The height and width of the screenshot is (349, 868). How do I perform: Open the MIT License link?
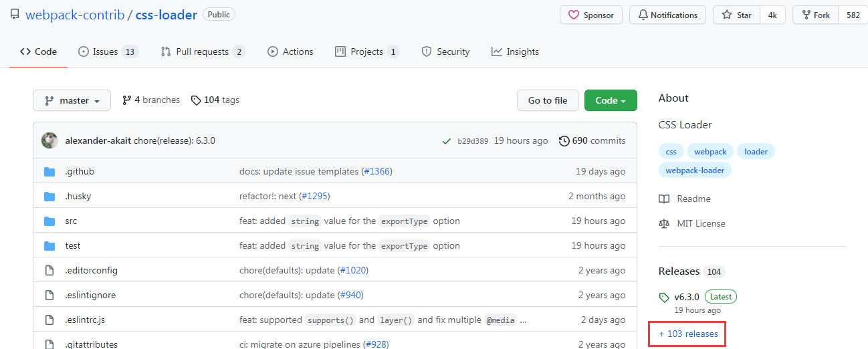[692, 223]
